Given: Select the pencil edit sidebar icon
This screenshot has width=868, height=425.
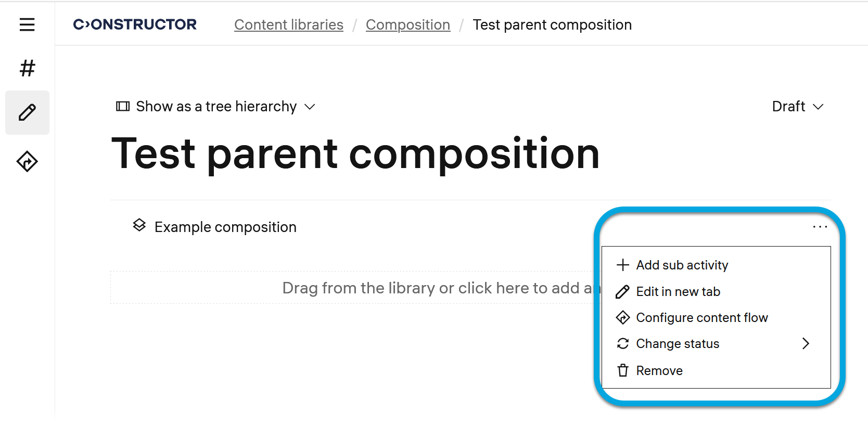Looking at the screenshot, I should [27, 112].
